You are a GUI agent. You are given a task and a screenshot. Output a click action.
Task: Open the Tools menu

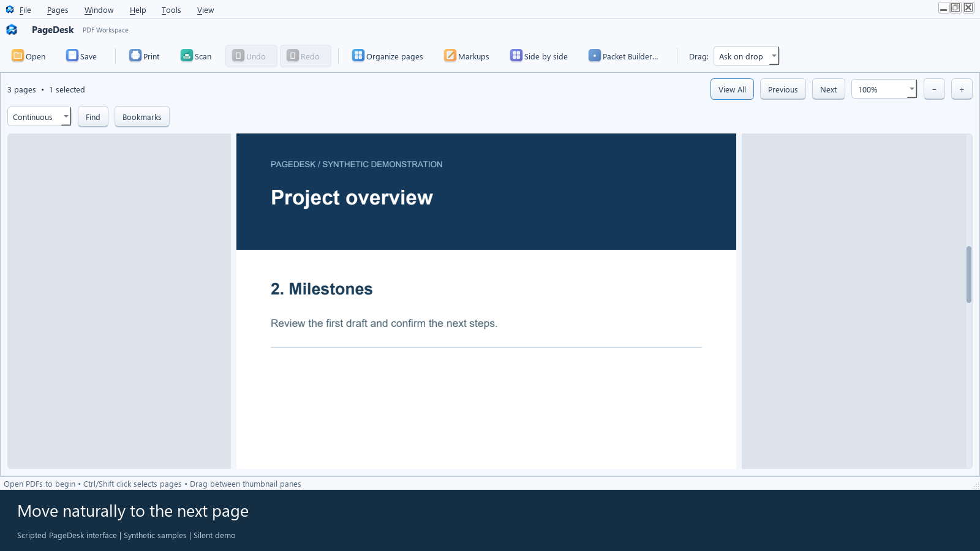click(171, 10)
